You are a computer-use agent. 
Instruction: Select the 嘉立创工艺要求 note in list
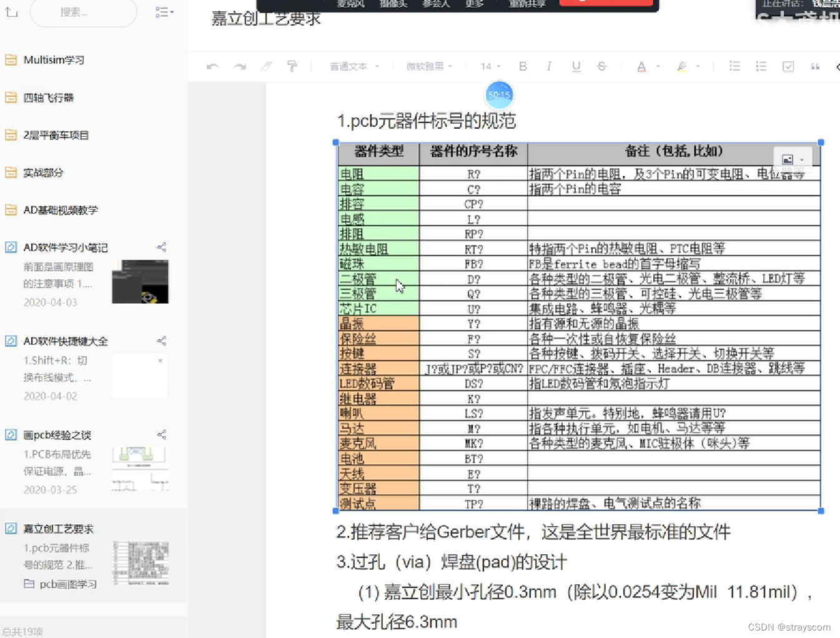[94, 555]
